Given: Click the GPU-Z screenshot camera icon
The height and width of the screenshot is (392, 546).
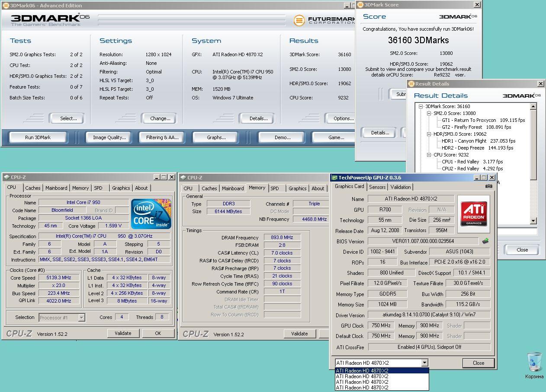Looking at the screenshot, I should [488, 186].
